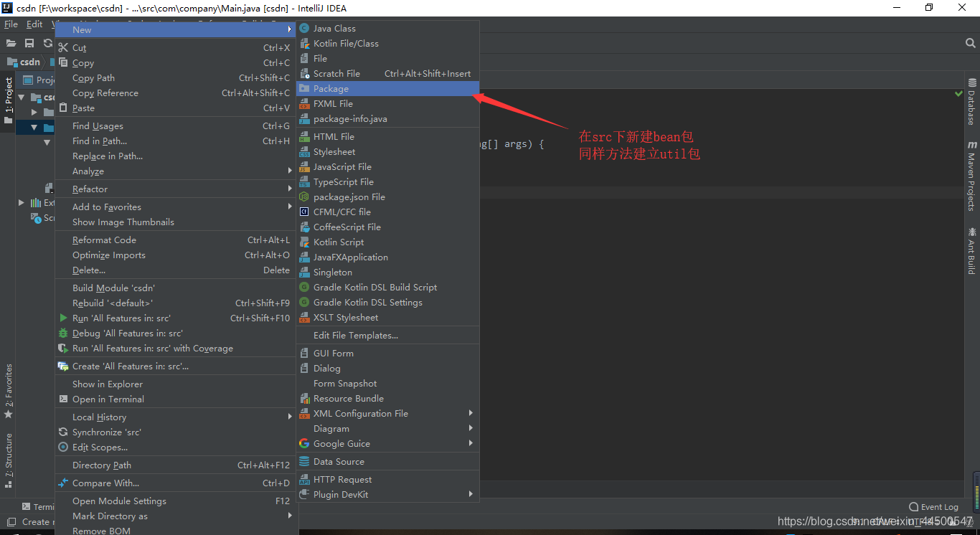
Task: Create a package-info.java file
Action: 388,118
